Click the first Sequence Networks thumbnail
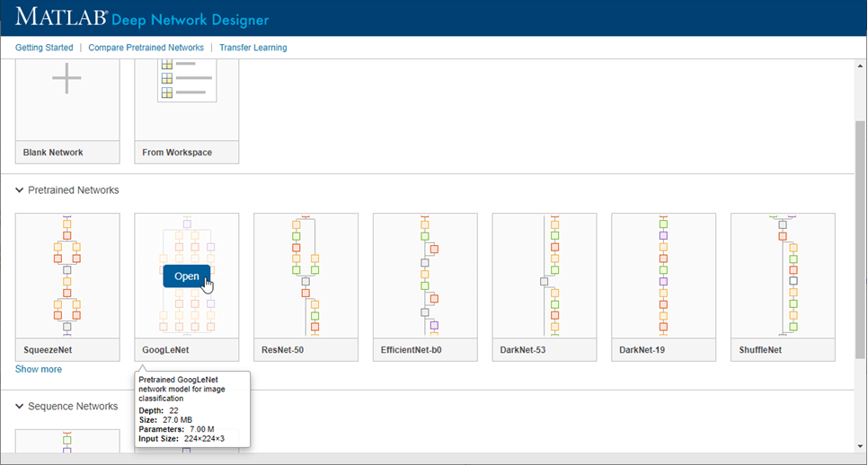The image size is (868, 465). click(x=67, y=441)
